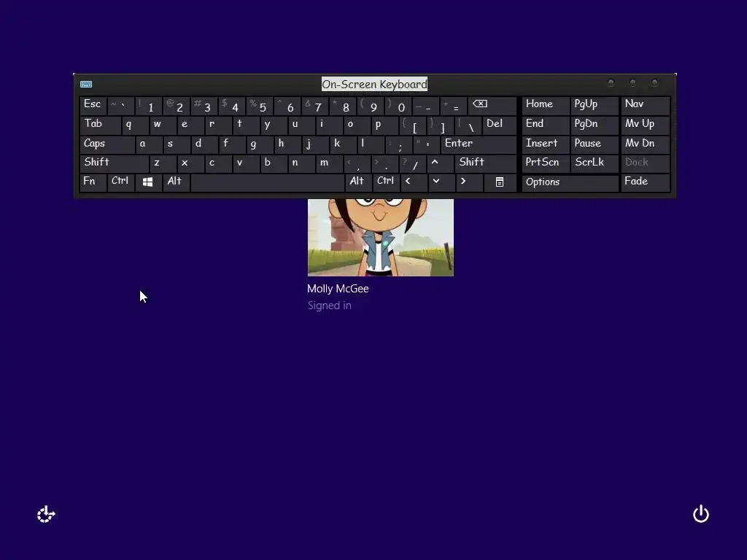Click the letter g key
Viewport: 747px width, 560px height.
click(x=260, y=144)
